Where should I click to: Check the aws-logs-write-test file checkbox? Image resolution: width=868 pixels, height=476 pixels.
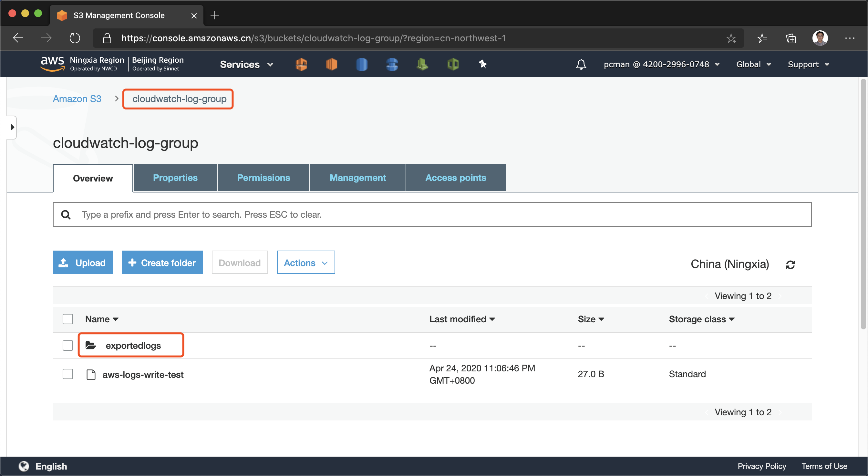(x=68, y=374)
